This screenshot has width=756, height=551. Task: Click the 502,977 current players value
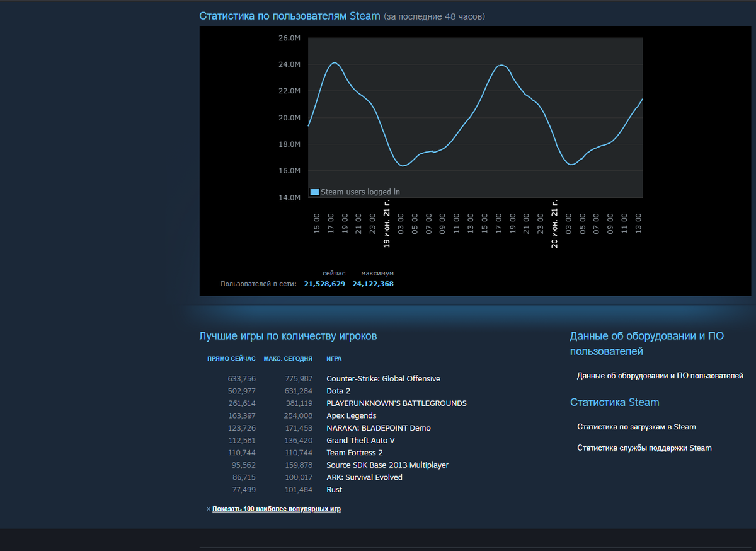click(x=242, y=391)
